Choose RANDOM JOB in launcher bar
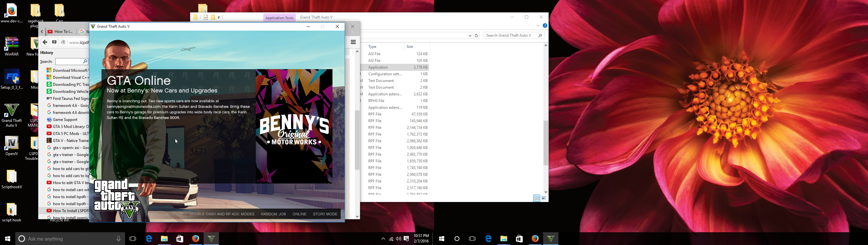868x245 pixels. pos(273,214)
